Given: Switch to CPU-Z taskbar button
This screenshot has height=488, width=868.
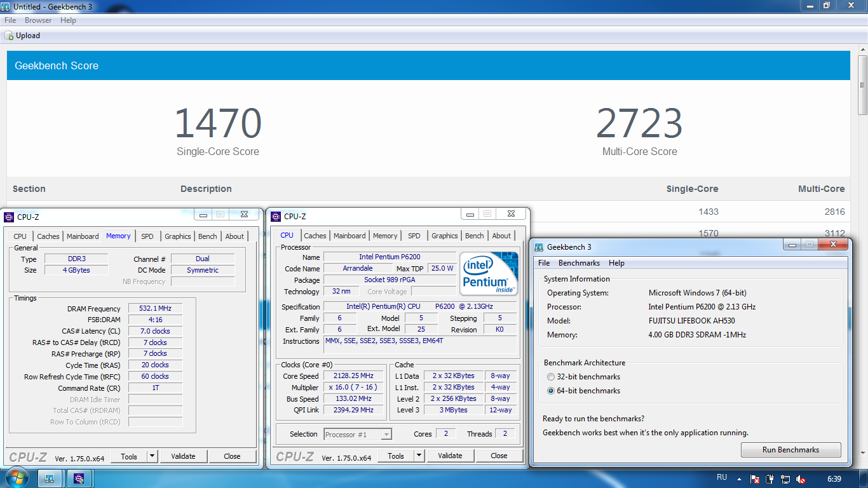Looking at the screenshot, I should pyautogui.click(x=79, y=478).
